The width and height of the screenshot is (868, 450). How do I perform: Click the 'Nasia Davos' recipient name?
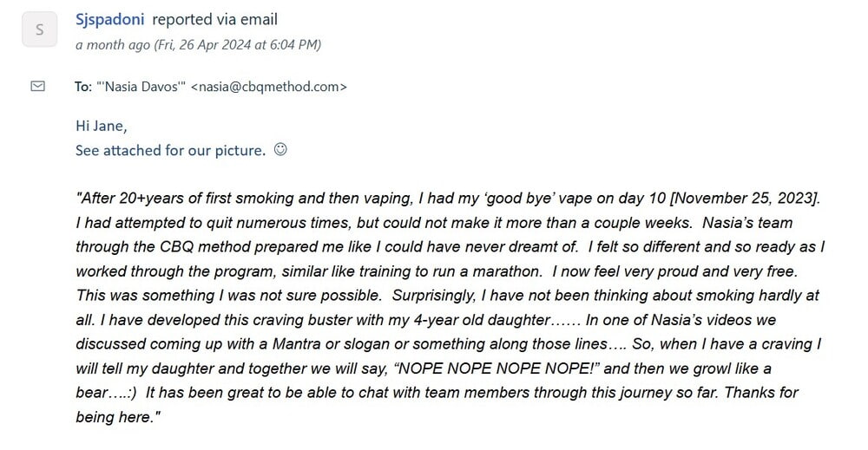tap(142, 87)
